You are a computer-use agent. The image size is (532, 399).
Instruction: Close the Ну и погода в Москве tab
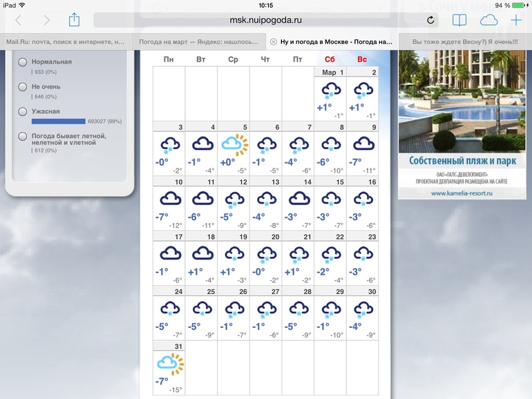tap(273, 41)
